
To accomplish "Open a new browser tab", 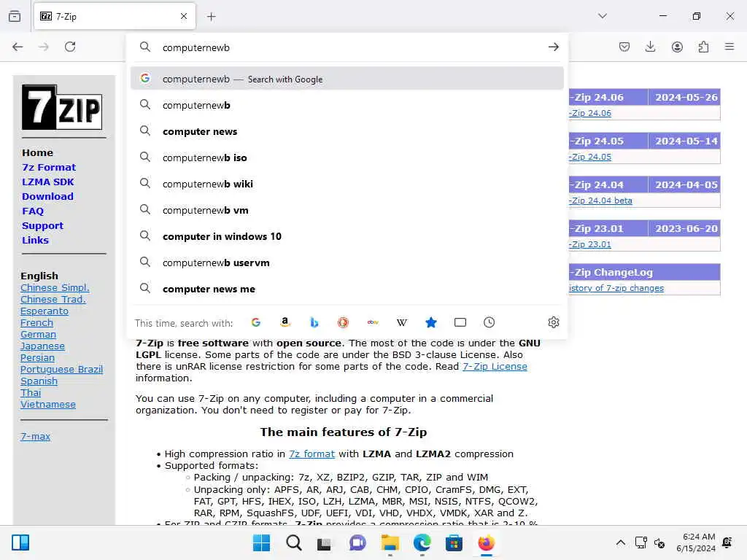I will pos(212,17).
